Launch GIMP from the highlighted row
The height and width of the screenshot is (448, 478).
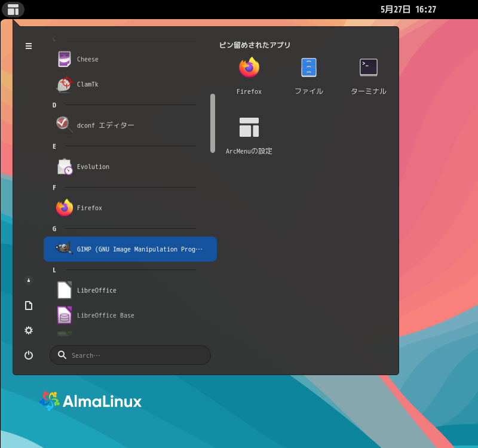coord(130,249)
